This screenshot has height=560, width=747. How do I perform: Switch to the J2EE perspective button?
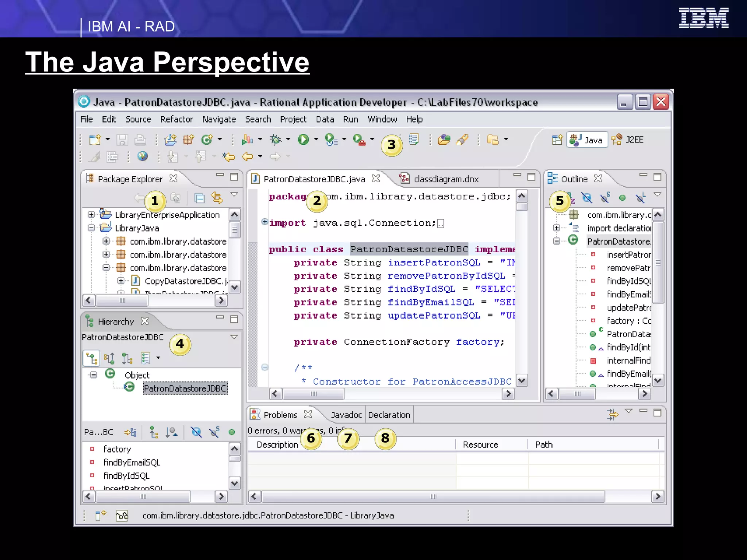628,140
